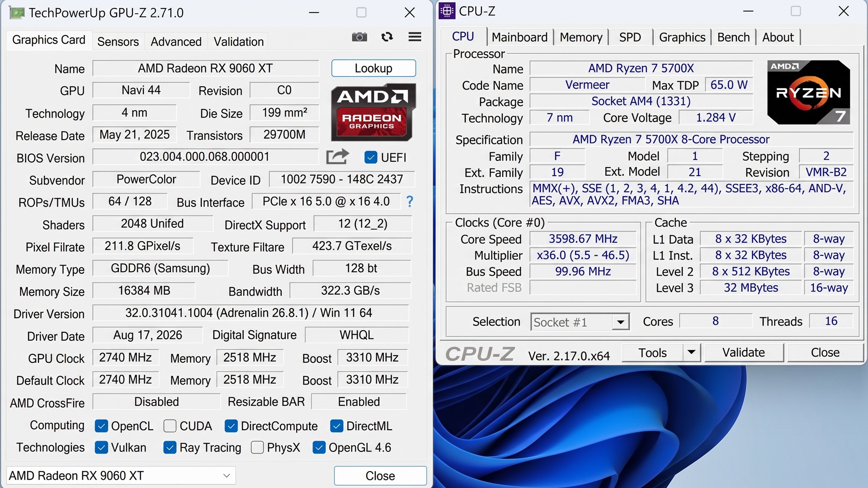This screenshot has height=488, width=868.
Task: Select the Graphics Card tab in GPU-Z
Action: pos(49,40)
